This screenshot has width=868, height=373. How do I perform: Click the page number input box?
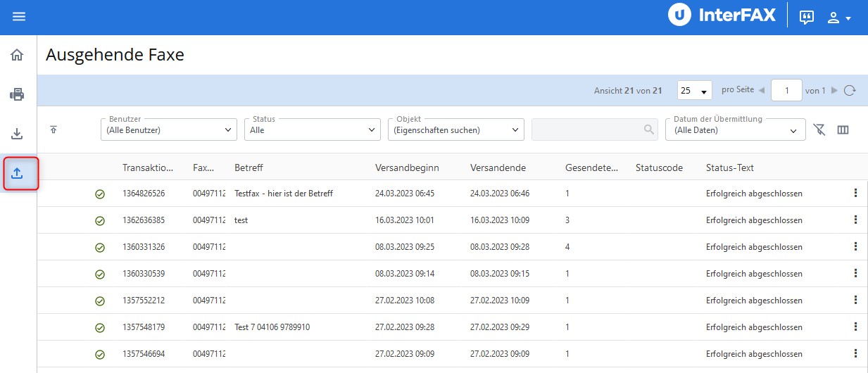click(786, 90)
